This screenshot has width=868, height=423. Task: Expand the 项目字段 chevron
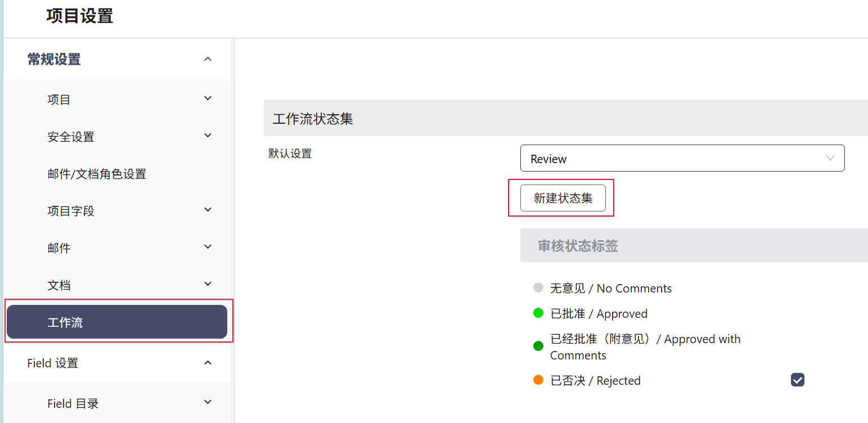(x=208, y=210)
